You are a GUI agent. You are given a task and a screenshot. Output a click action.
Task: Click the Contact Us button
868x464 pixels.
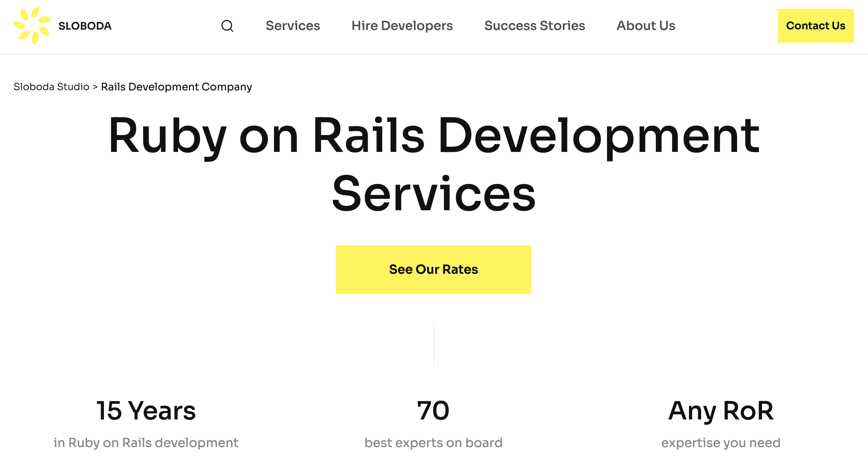[815, 26]
